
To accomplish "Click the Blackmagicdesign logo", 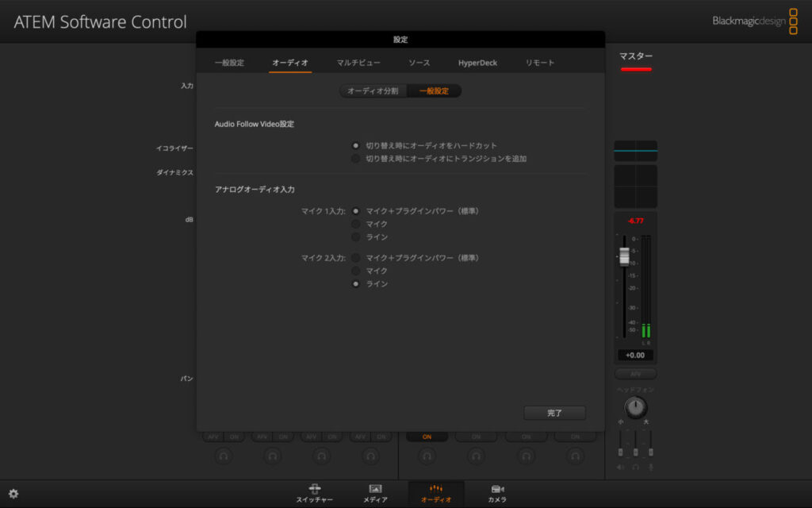I will 755,21.
